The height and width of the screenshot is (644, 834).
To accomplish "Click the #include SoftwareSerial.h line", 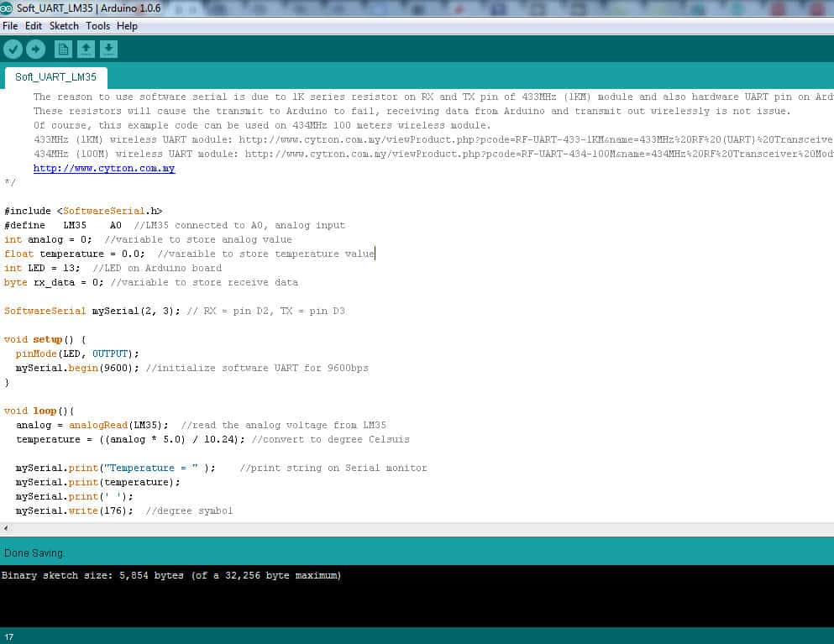I will 83,211.
